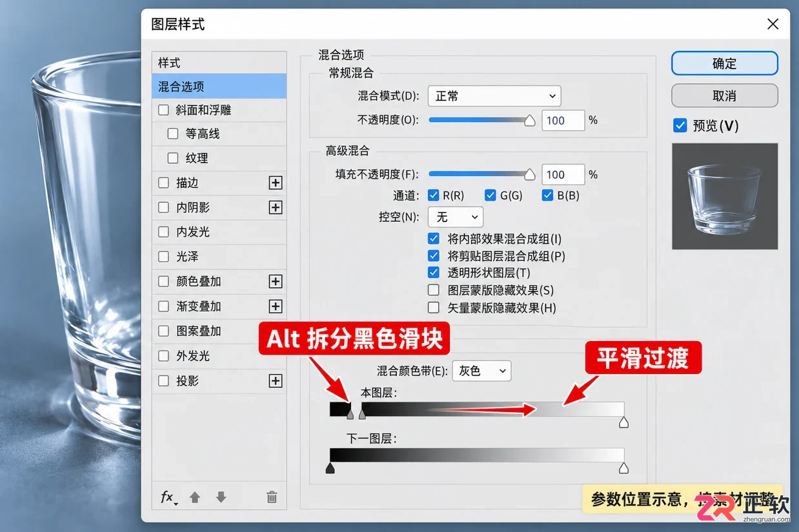The image size is (799, 532).
Task: Enable 外发光 checkbox
Action: coord(163,356)
